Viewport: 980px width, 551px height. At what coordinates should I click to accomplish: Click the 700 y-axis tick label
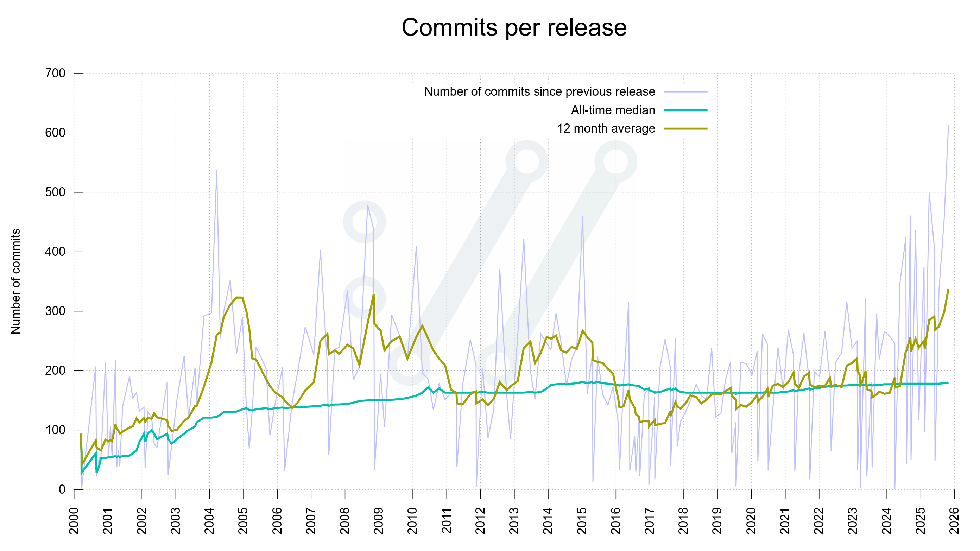pos(55,73)
